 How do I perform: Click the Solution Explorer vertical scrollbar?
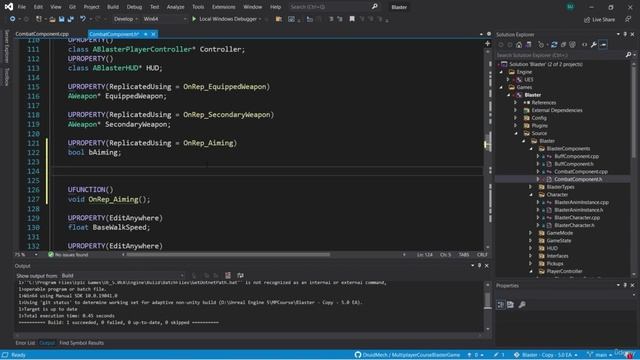634,114
